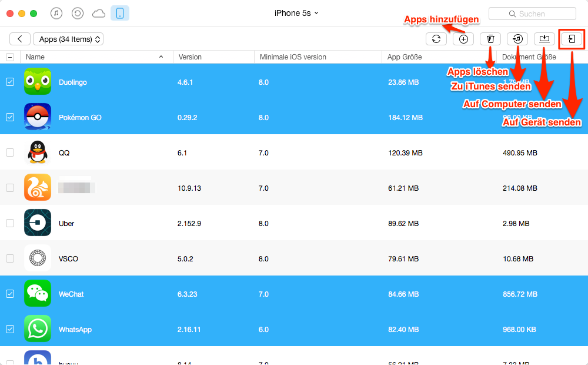Click the Suchen search field
The image size is (588, 365).
532,14
